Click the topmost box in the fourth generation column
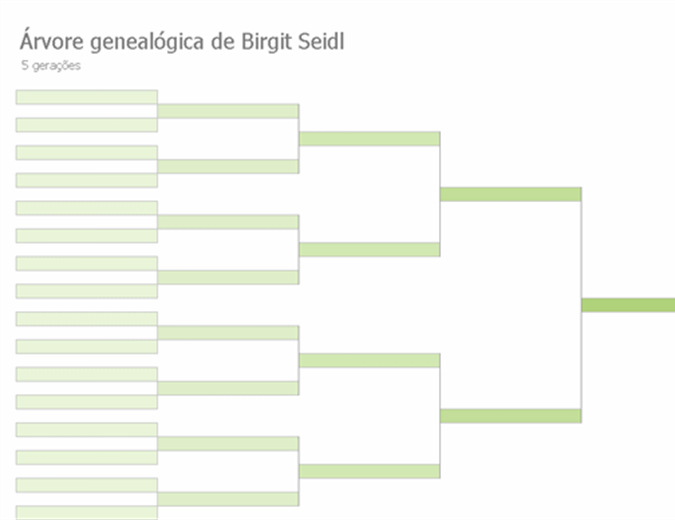 click(x=228, y=111)
